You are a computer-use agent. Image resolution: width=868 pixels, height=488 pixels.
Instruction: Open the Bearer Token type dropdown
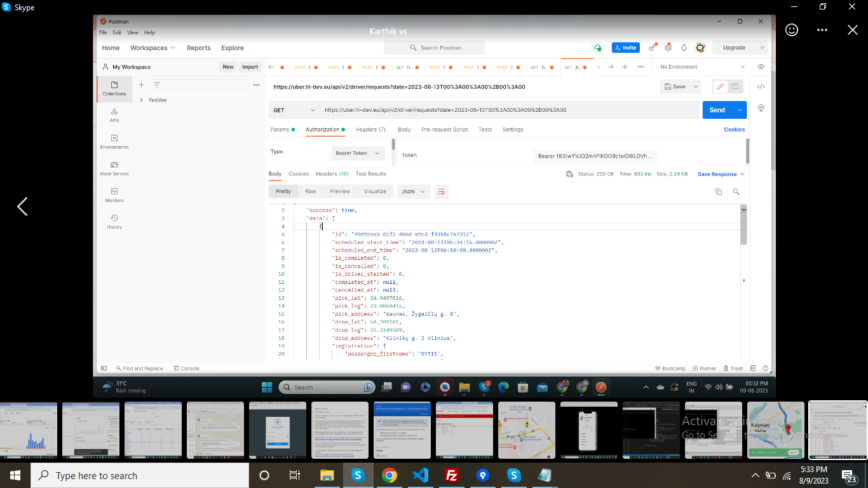(x=358, y=153)
